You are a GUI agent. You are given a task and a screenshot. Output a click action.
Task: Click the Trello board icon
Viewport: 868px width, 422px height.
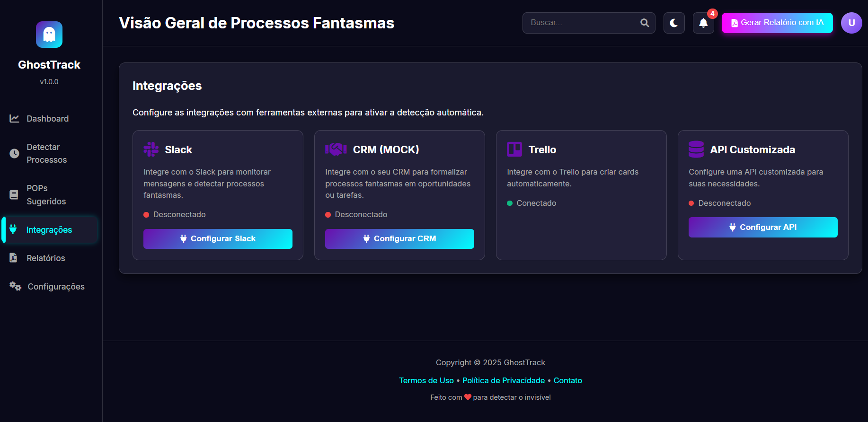pos(514,149)
